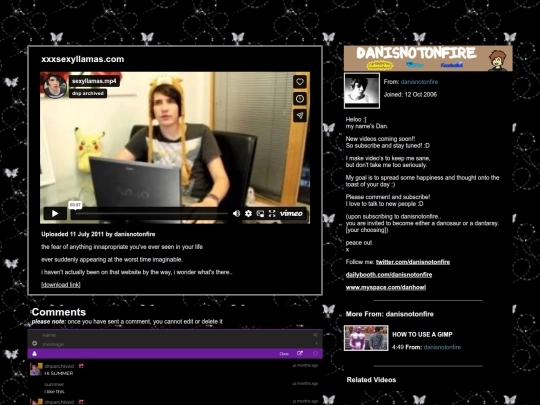Click the Related Videos heading

[x=371, y=380]
